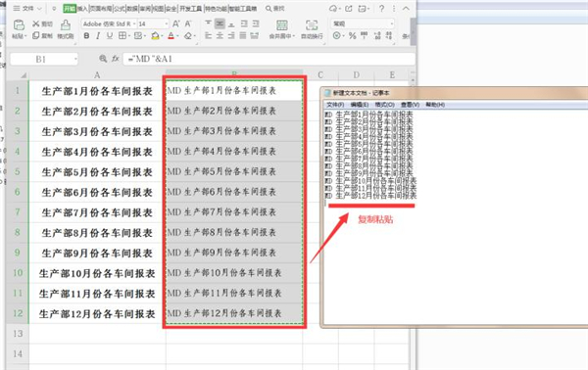Open Notepad 查看(V) menu
This screenshot has width=588, height=370.
tap(410, 105)
